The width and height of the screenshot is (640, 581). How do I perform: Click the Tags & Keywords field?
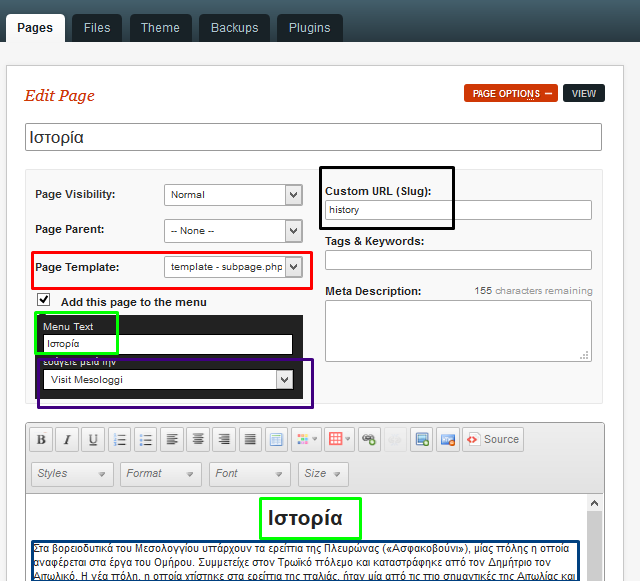coord(458,260)
